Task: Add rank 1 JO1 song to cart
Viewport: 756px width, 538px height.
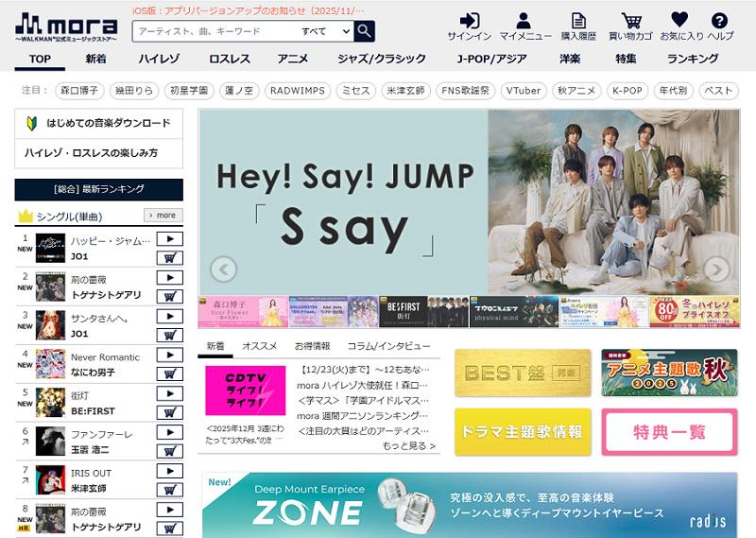Action: 170,258
